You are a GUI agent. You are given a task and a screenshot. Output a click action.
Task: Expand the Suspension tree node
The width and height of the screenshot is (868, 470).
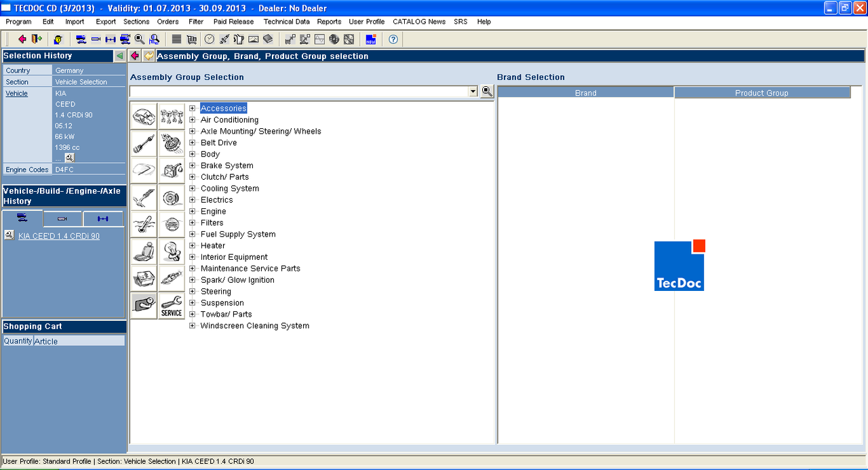193,303
